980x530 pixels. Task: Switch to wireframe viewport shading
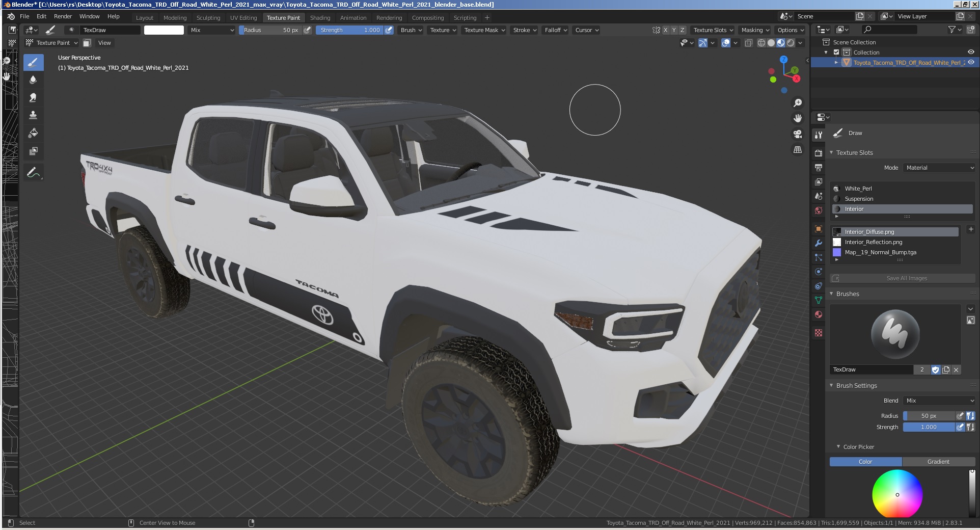[x=761, y=43]
